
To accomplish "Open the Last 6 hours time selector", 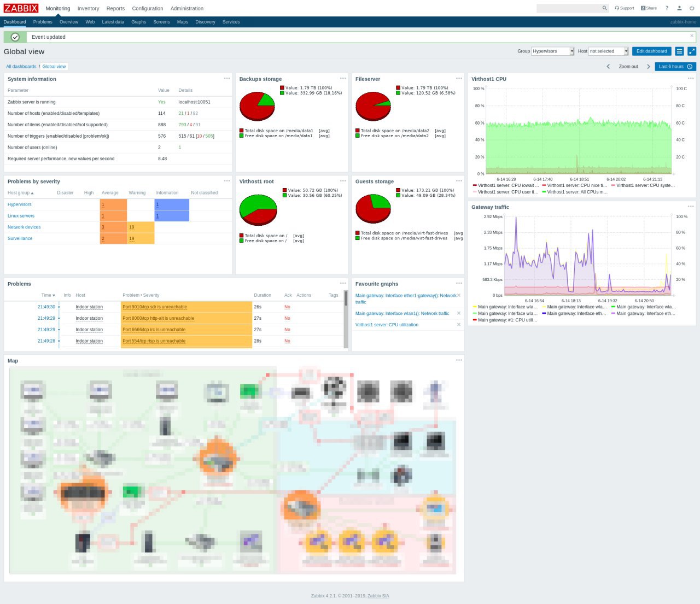I will point(675,67).
